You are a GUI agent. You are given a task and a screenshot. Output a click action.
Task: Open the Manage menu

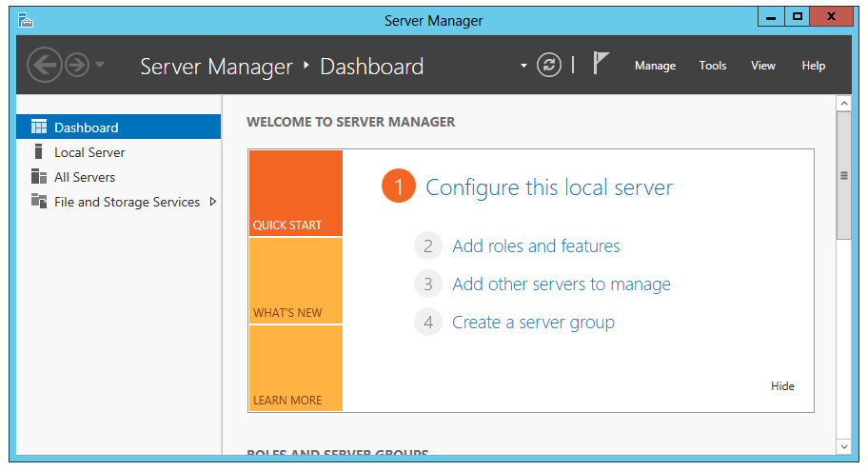tap(655, 66)
